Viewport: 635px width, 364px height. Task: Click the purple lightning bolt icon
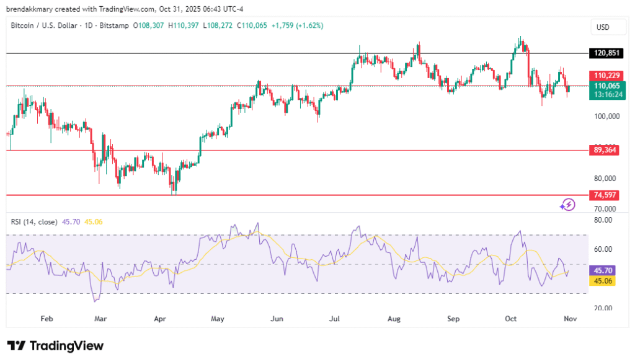(567, 205)
